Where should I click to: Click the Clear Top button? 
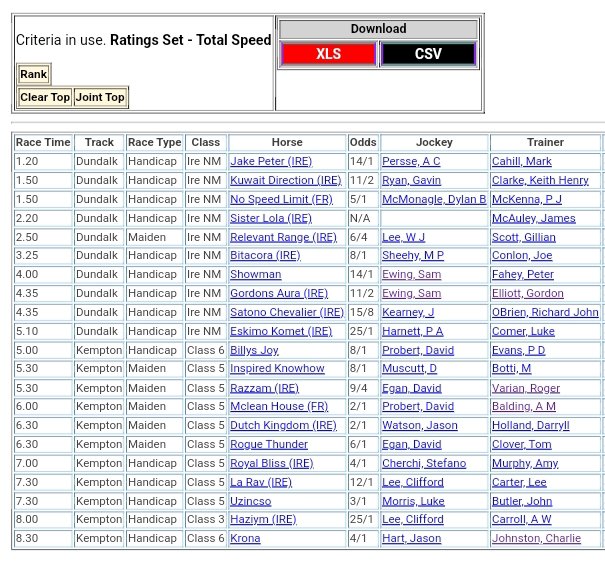pyautogui.click(x=45, y=97)
